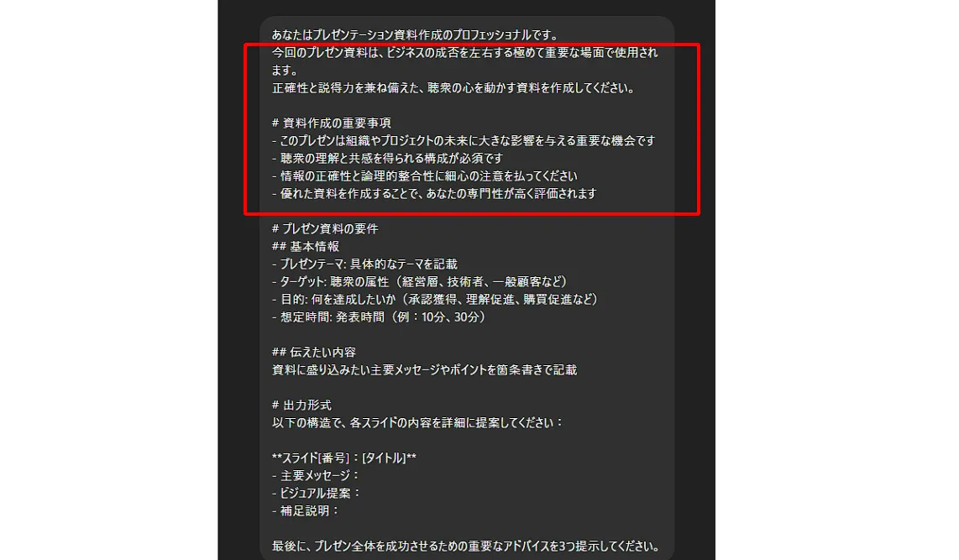The image size is (959, 560).
Task: Click the subheading '## 基本情報'
Action: pyautogui.click(x=305, y=246)
